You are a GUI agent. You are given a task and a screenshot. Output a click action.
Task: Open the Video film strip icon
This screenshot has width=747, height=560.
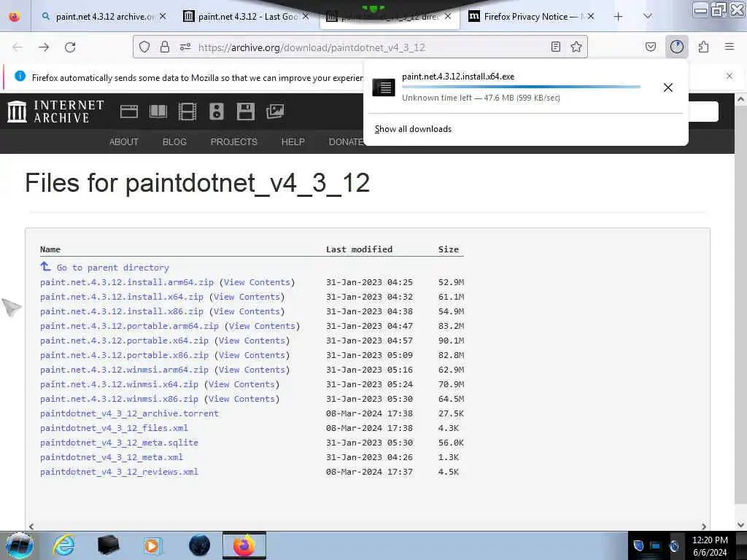[187, 112]
